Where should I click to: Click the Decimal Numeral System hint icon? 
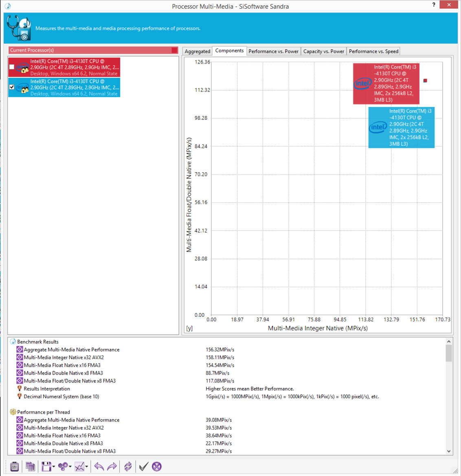[x=20, y=397]
